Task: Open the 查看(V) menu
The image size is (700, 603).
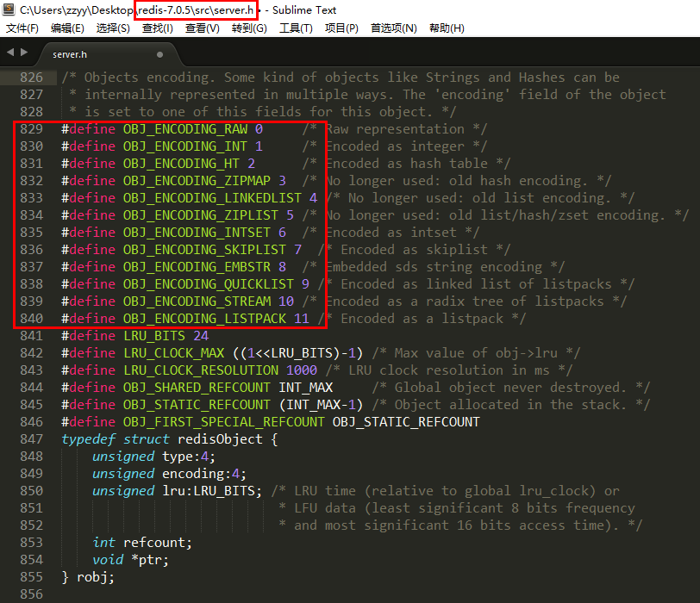Action: (203, 28)
